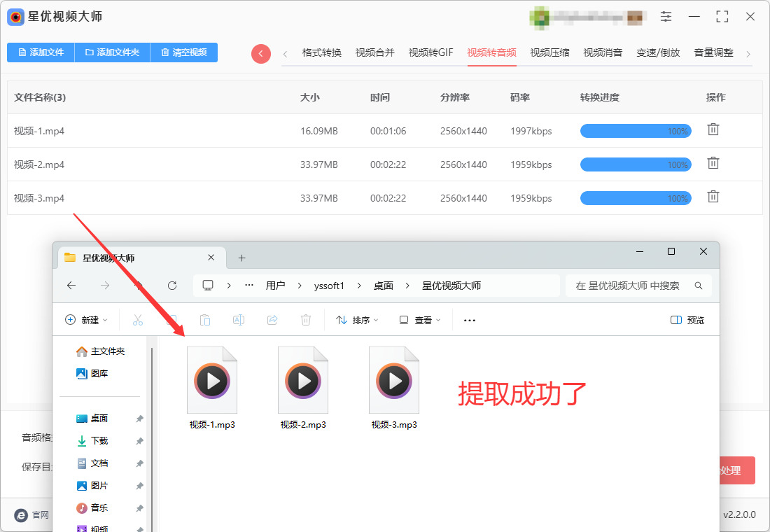
Task: Open 主文件夹 in the Explorer sidebar
Action: (101, 351)
